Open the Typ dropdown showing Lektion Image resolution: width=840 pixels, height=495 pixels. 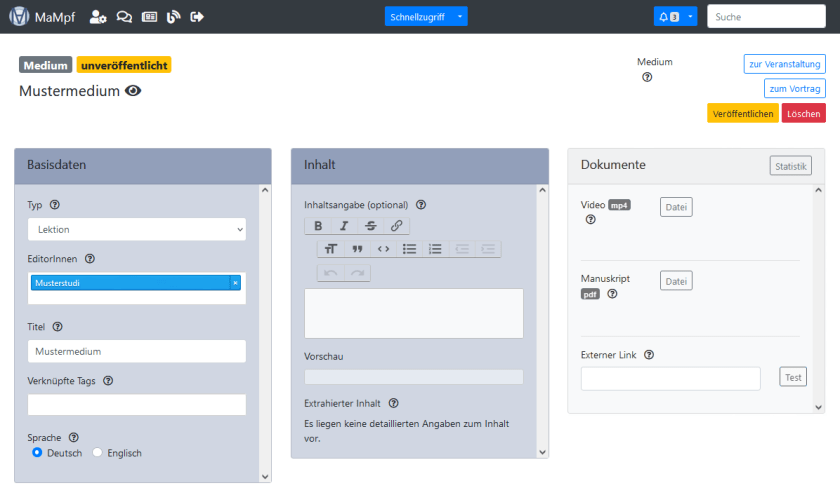click(x=136, y=229)
